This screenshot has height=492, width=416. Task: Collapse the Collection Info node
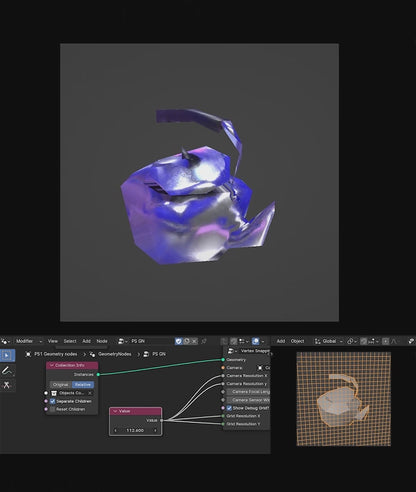pos(52,365)
